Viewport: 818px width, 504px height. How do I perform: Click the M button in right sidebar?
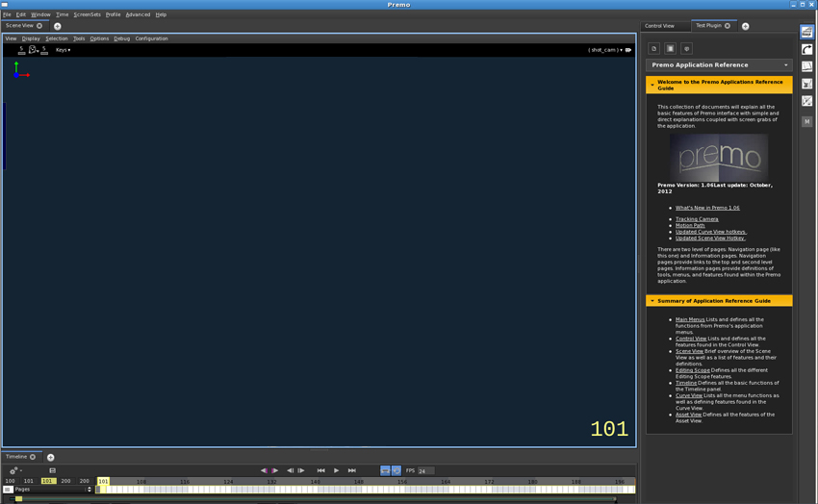pyautogui.click(x=806, y=121)
